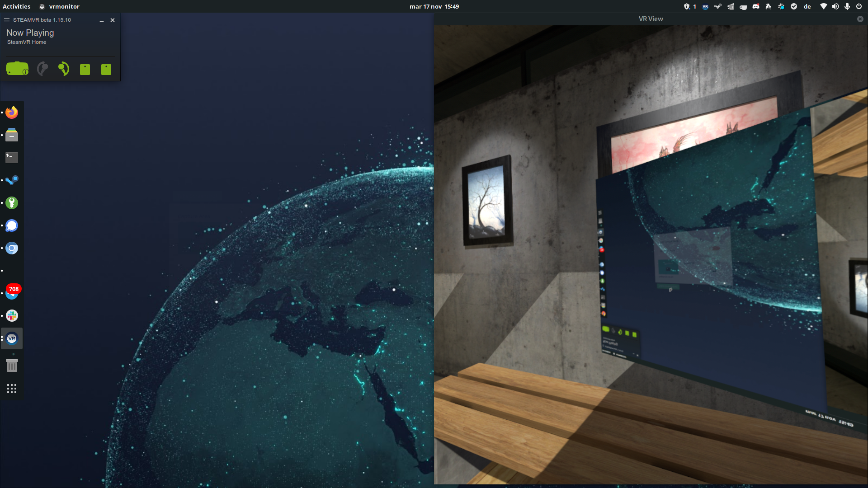
Task: Click the green active controller icon
Action: tap(64, 69)
